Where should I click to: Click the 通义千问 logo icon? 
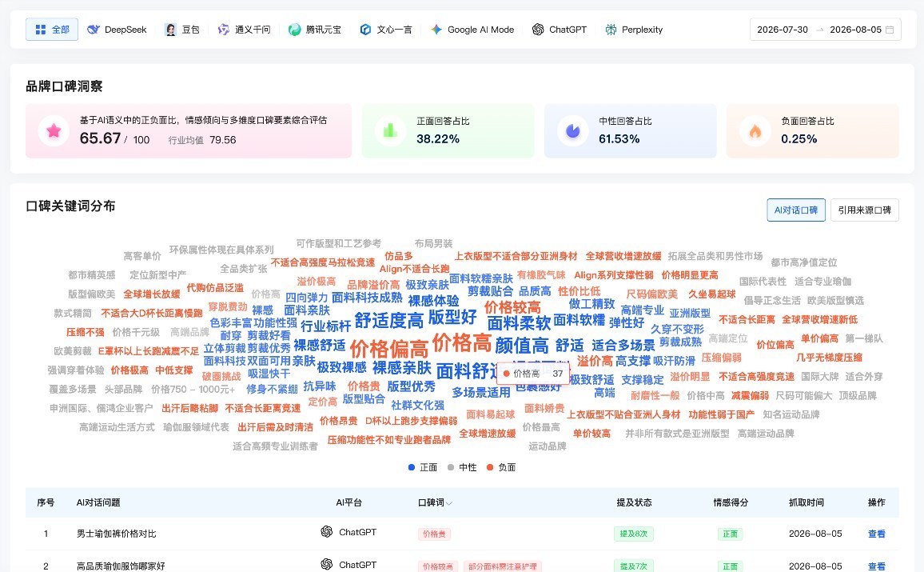pos(223,30)
